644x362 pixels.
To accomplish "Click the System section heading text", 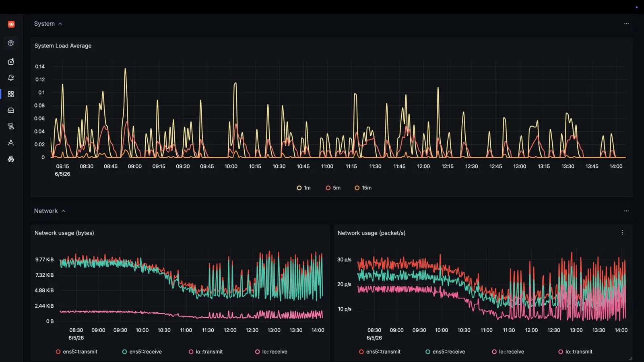I will (44, 24).
